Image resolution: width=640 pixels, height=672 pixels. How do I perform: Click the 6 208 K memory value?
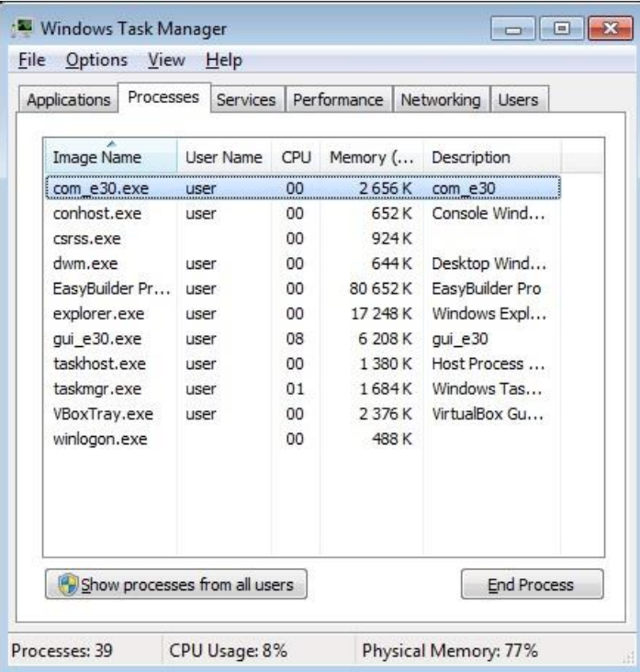coord(385,339)
